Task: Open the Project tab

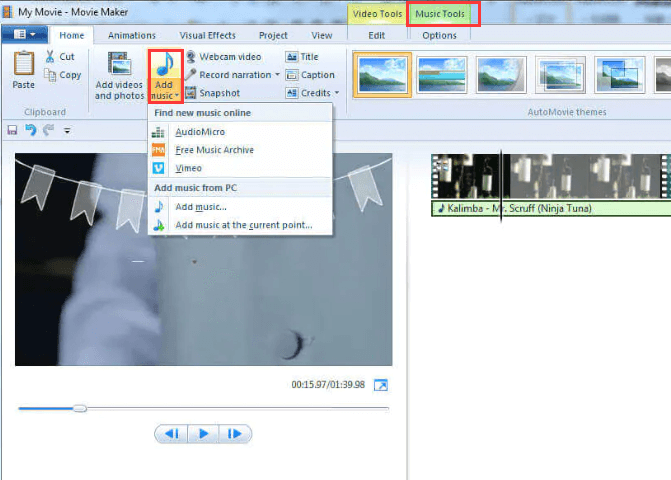Action: click(x=273, y=35)
